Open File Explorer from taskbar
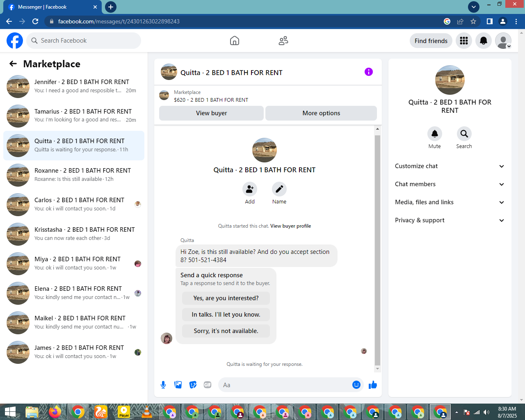525x420 pixels. pos(32,412)
